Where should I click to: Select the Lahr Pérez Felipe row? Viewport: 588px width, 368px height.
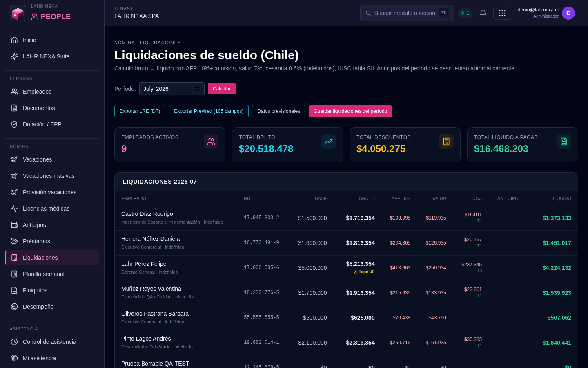pos(346,268)
